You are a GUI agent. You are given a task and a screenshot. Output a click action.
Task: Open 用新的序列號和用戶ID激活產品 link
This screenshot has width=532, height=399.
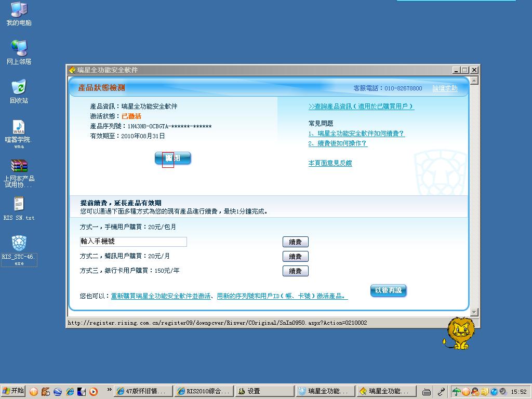282,296
